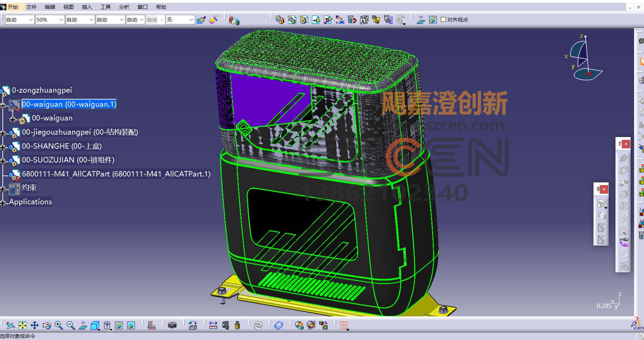644x340 pixels.
Task: Open the 无 layer dropdown
Action: click(x=191, y=20)
